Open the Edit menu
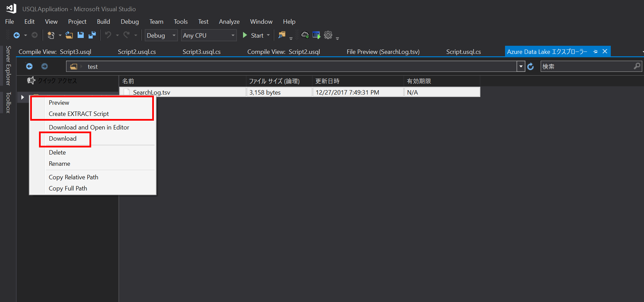644x302 pixels. (29, 22)
